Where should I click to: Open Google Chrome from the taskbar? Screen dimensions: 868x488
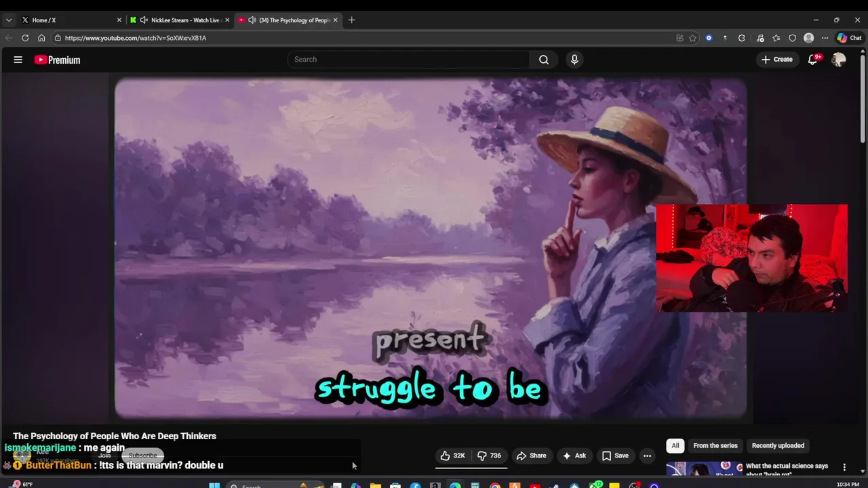495,485
